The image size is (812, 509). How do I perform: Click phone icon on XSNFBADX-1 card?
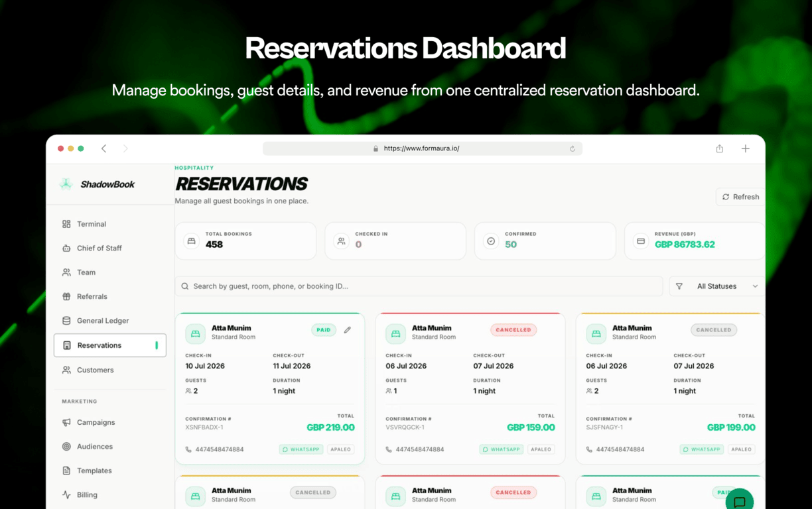pos(188,449)
